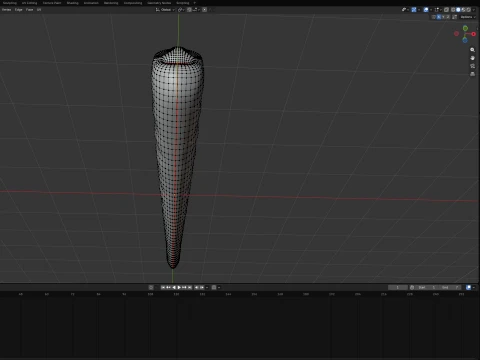Open the Rendering workspace tab

111,3
